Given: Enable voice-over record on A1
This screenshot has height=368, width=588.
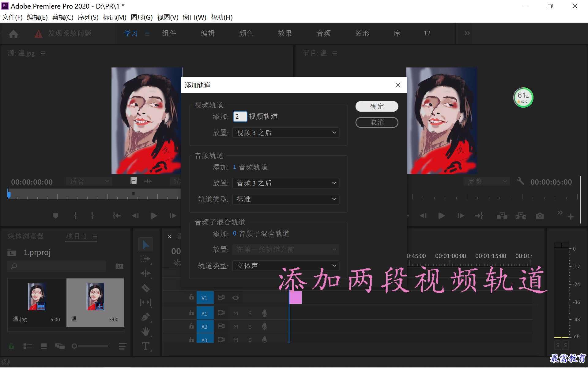Looking at the screenshot, I should tap(265, 313).
